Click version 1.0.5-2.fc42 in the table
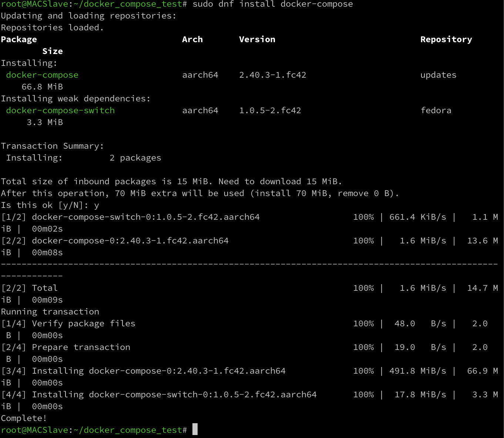Screen dimensions: 504x438 [x=270, y=110]
